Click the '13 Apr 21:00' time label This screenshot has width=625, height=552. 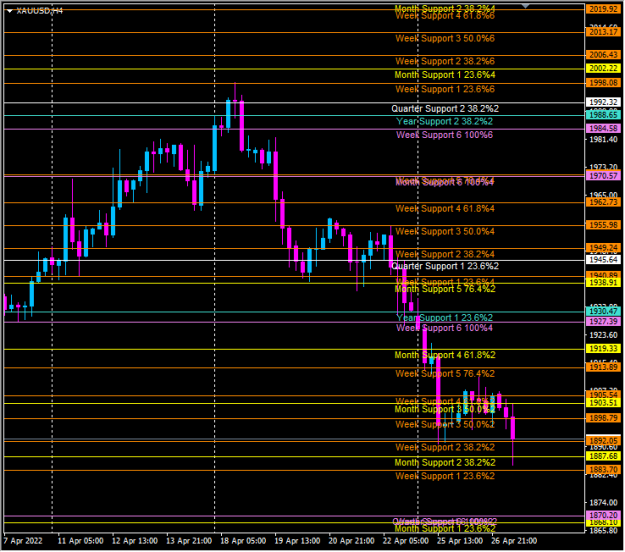189,541
